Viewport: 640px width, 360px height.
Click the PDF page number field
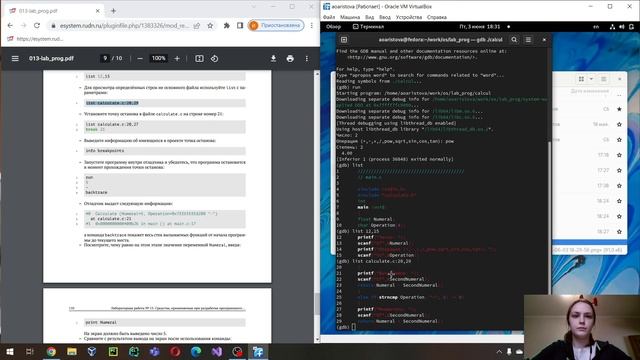click(x=105, y=58)
